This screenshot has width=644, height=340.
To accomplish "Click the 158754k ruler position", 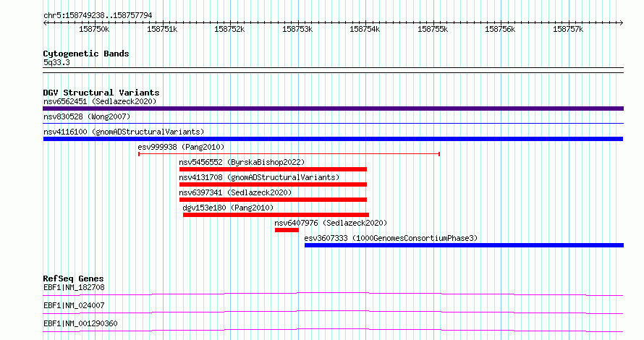I will (365, 29).
